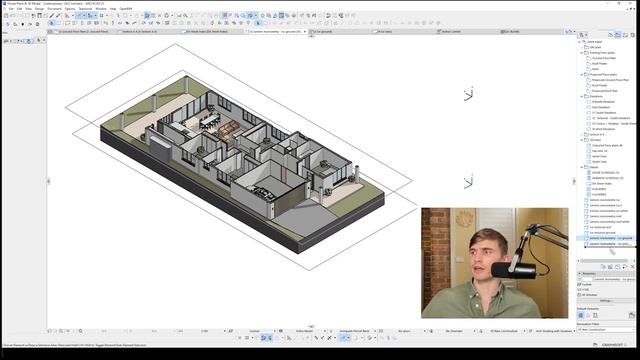Open the W West Elevation view
Image resolution: width=640 pixels, height=360 pixels.
603,129
